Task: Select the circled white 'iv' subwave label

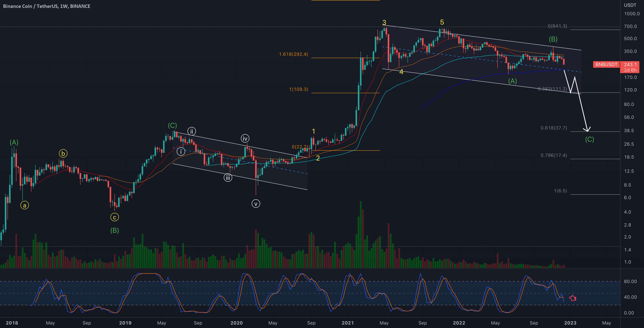Action: pyautogui.click(x=245, y=138)
